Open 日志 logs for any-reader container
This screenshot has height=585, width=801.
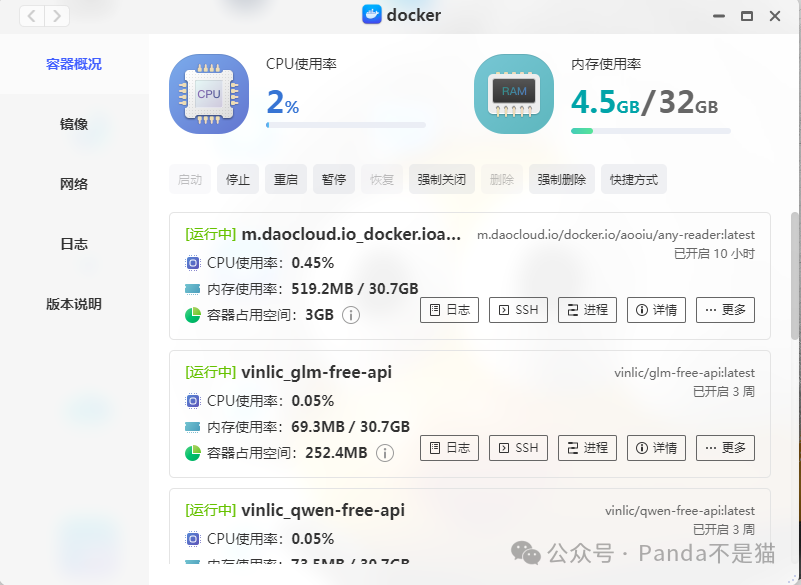pyautogui.click(x=450, y=310)
